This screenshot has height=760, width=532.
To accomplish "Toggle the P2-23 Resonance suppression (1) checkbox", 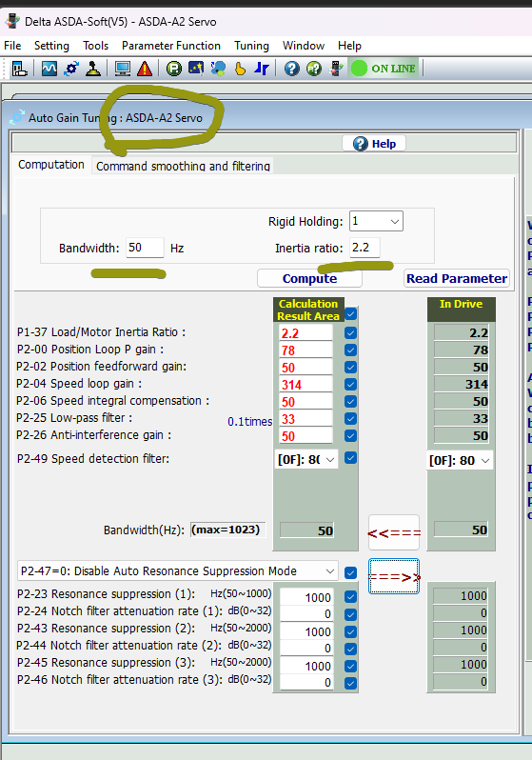I will (x=351, y=597).
